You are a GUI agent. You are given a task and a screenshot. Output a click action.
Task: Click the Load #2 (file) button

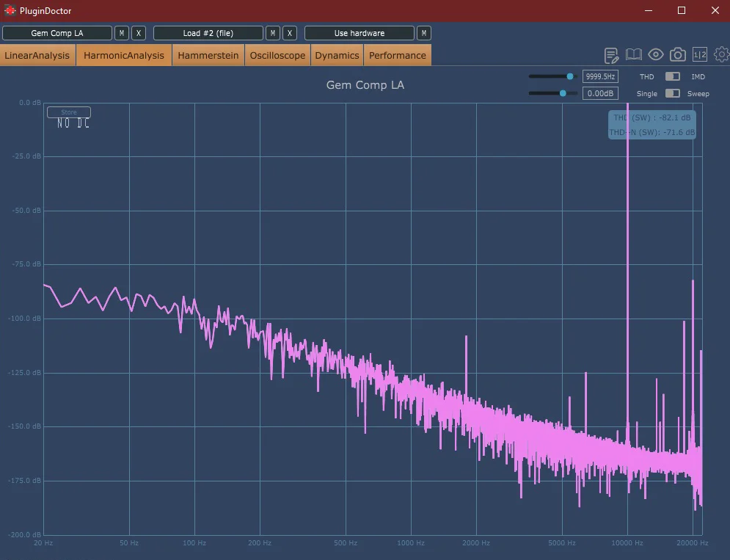click(x=208, y=33)
